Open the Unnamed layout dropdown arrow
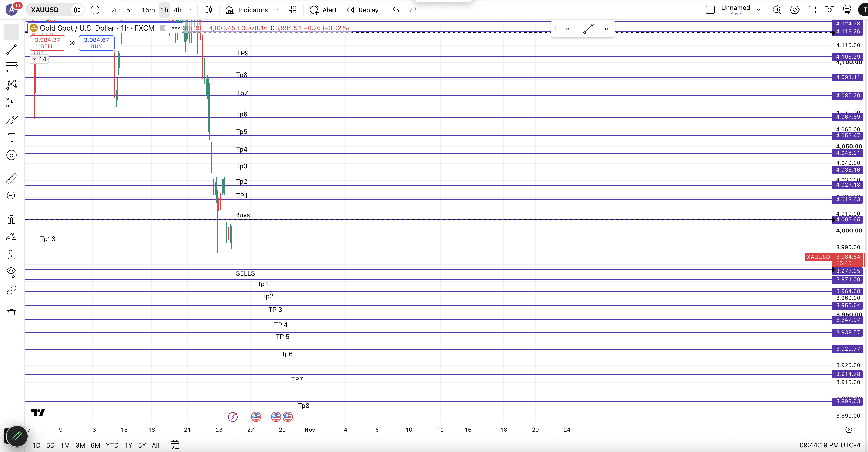Viewport: 868px width, 452px height. pyautogui.click(x=759, y=10)
